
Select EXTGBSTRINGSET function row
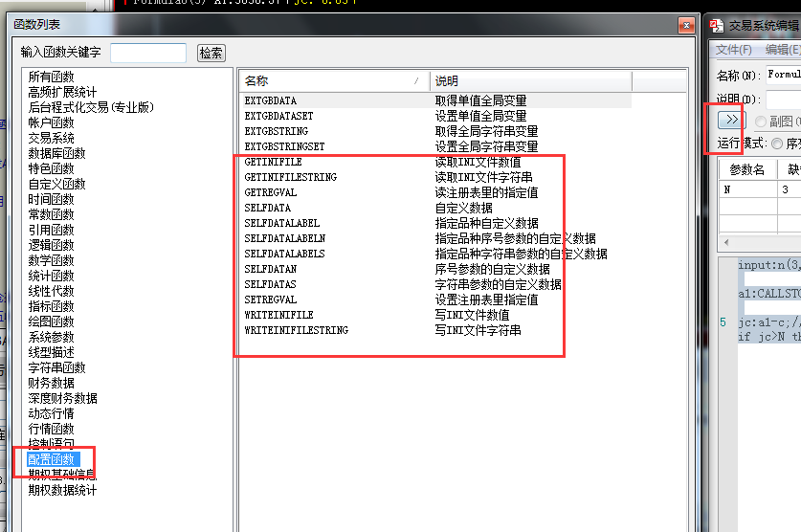click(x=435, y=146)
